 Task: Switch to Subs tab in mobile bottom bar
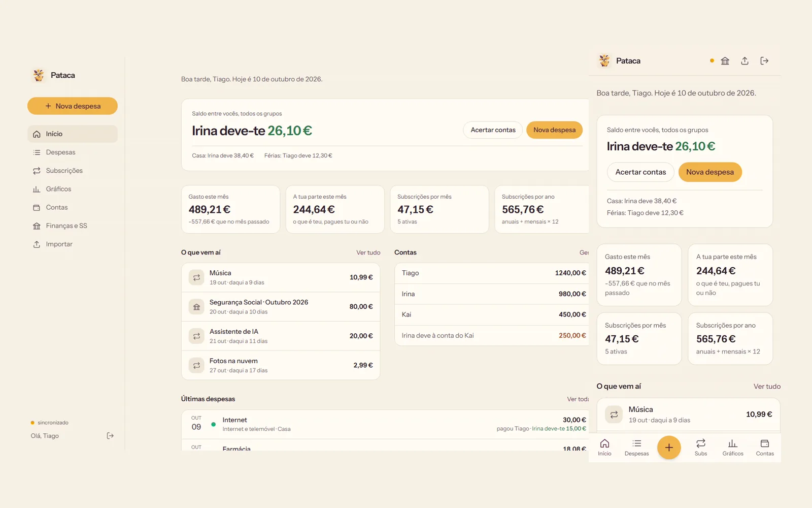701,448
